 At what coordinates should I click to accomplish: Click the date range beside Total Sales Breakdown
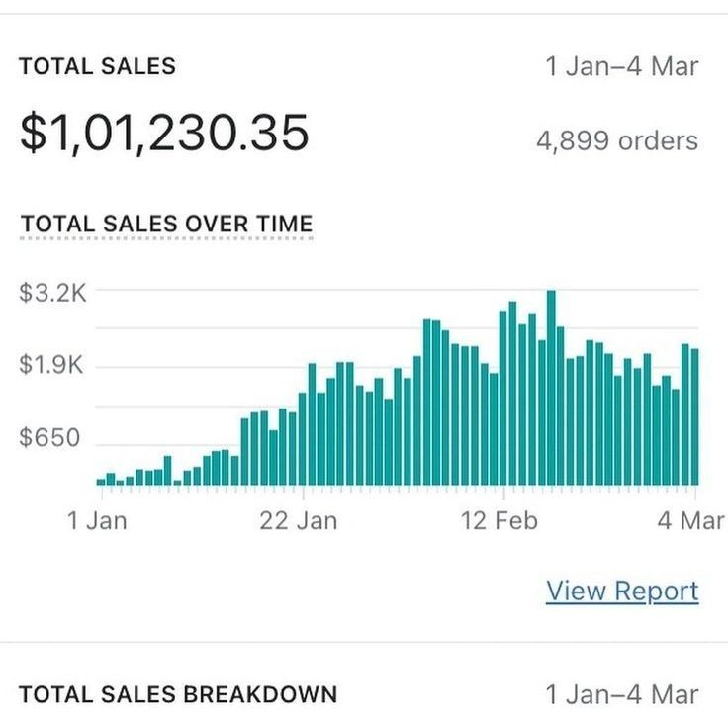click(x=622, y=694)
